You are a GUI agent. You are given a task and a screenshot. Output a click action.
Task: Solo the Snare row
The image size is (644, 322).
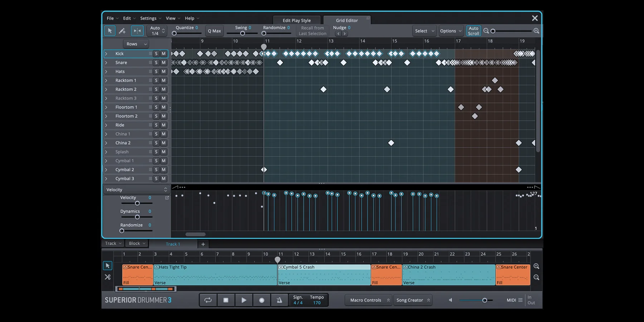coord(156,63)
